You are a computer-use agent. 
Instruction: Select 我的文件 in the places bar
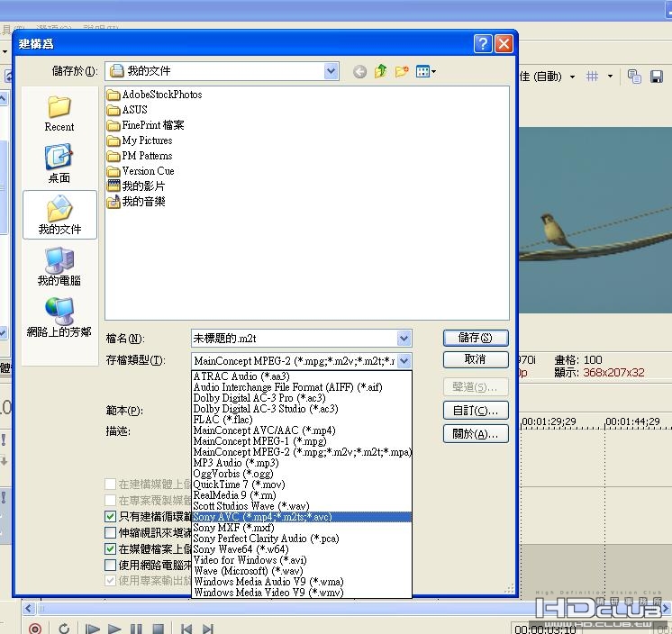pyautogui.click(x=59, y=214)
